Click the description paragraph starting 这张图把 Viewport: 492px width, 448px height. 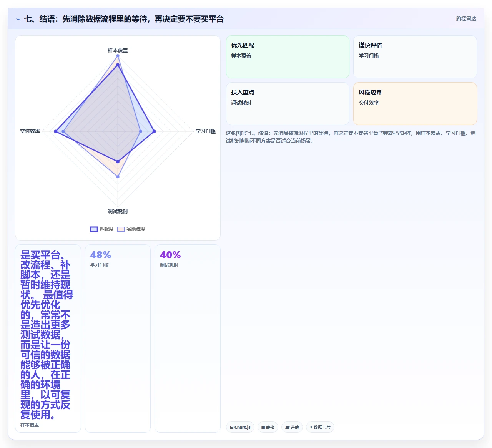pyautogui.click(x=351, y=137)
